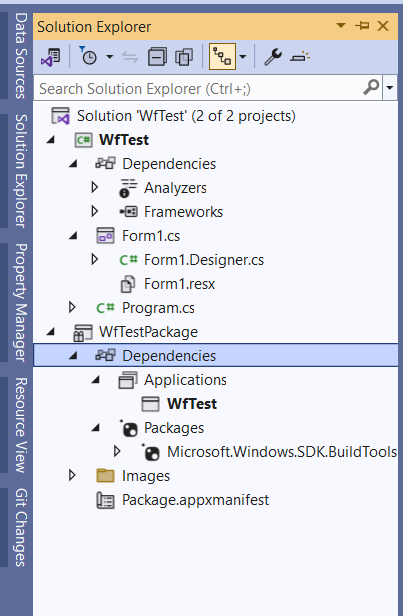403x616 pixels.
Task: Open the Pending Changes Filter clock icon
Action: pyautogui.click(x=88, y=57)
